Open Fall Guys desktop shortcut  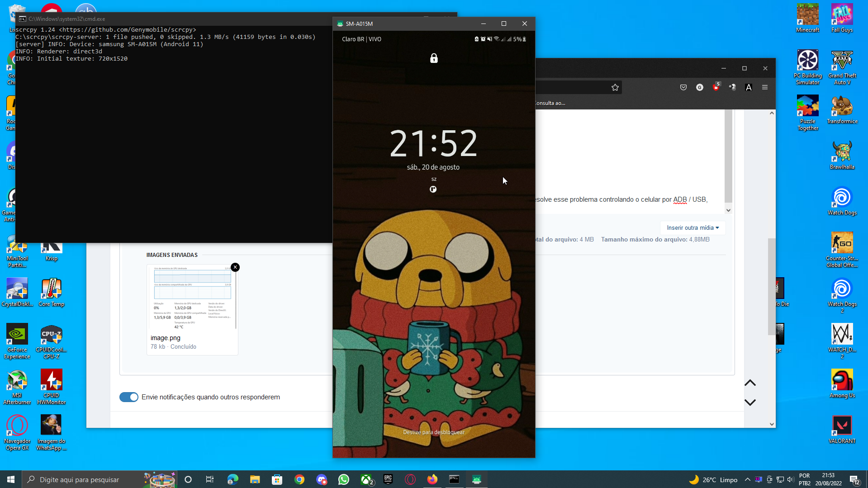pos(842,18)
